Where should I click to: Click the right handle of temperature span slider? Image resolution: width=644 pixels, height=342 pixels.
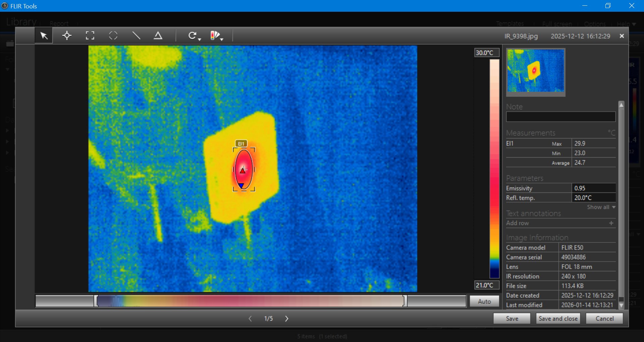pyautogui.click(x=405, y=301)
